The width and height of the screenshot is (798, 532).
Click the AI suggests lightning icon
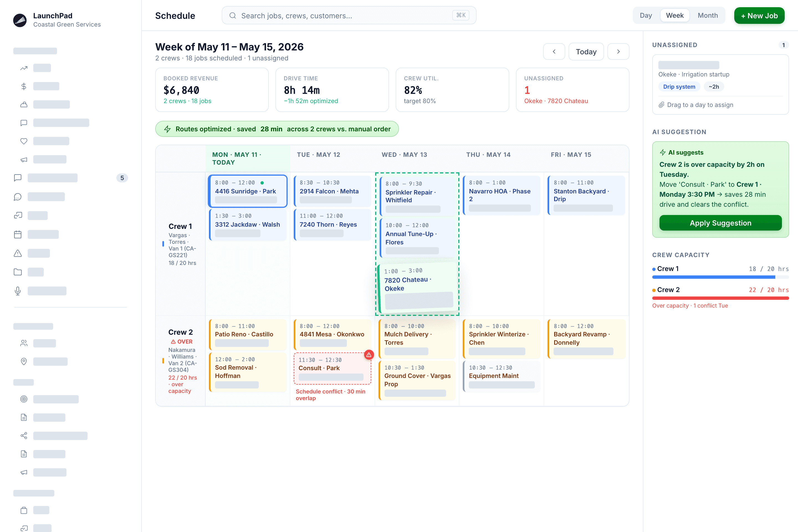point(663,152)
